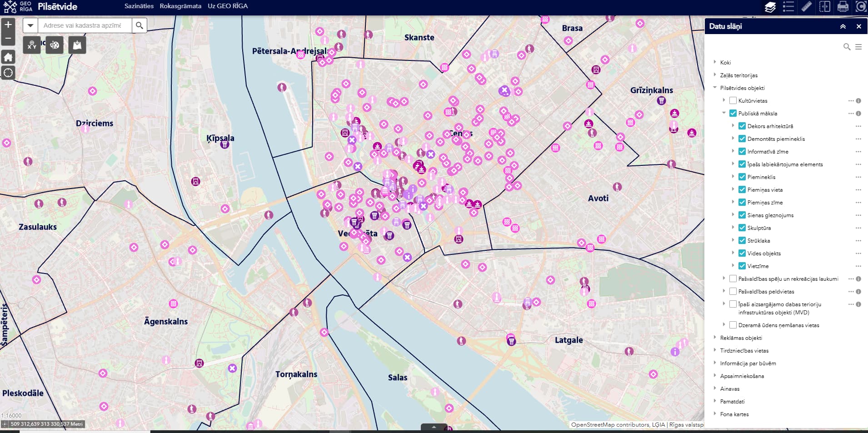Open the swipe compare tool
868x433 pixels.
point(825,6)
